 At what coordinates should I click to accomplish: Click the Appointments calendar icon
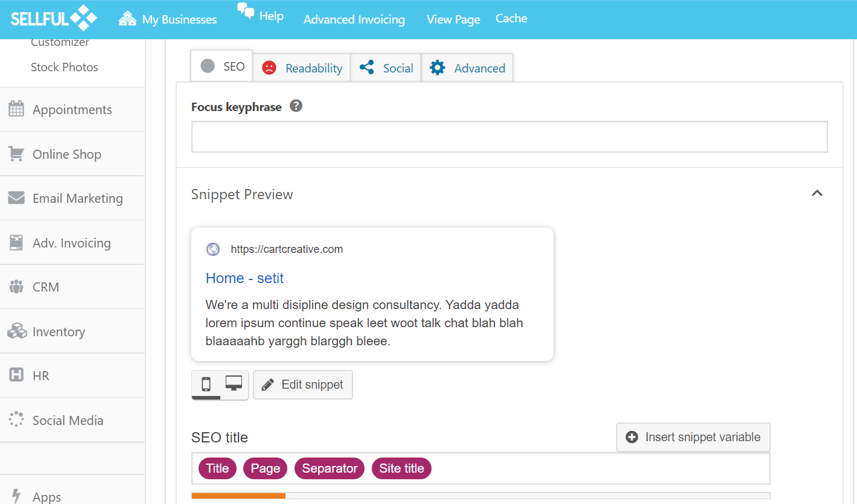(16, 109)
